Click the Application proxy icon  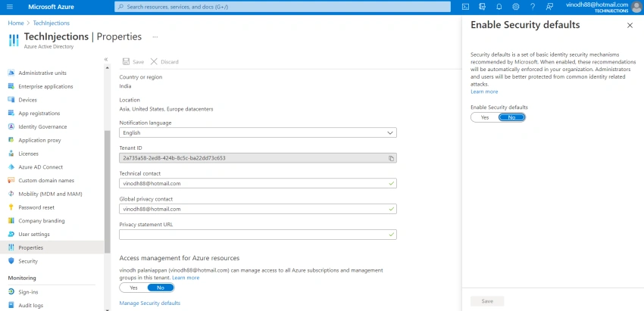[x=11, y=140]
